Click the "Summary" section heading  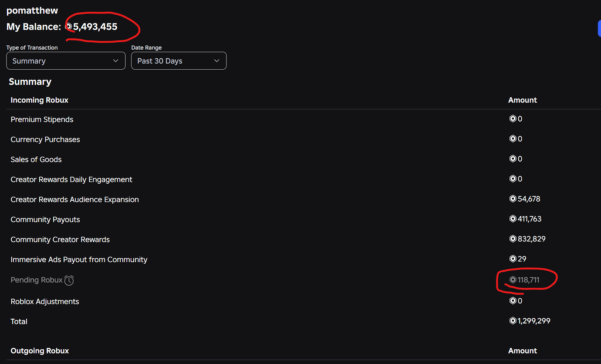[30, 82]
